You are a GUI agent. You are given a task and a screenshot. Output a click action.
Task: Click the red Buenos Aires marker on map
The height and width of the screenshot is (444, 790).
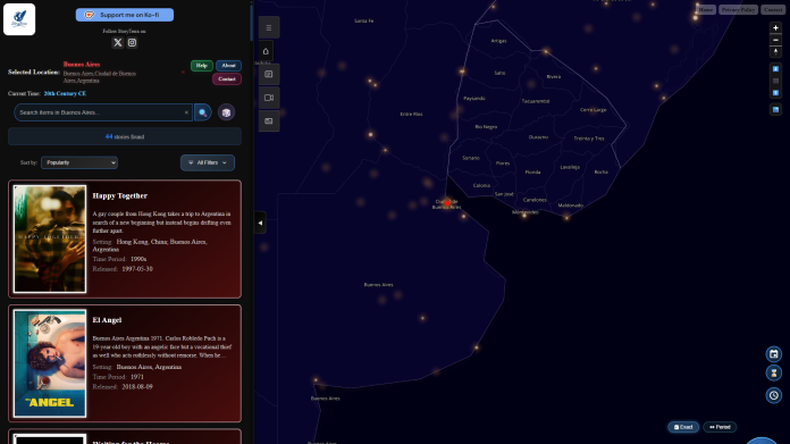pyautogui.click(x=447, y=203)
